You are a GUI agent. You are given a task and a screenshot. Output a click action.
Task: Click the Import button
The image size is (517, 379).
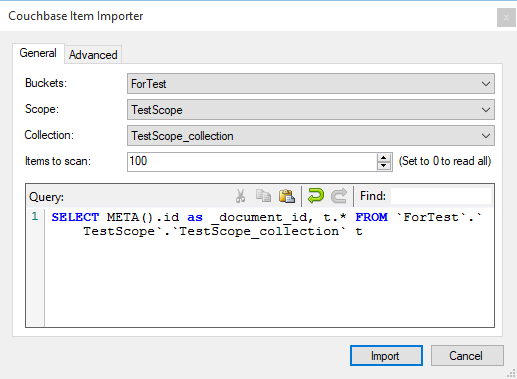[x=386, y=356]
